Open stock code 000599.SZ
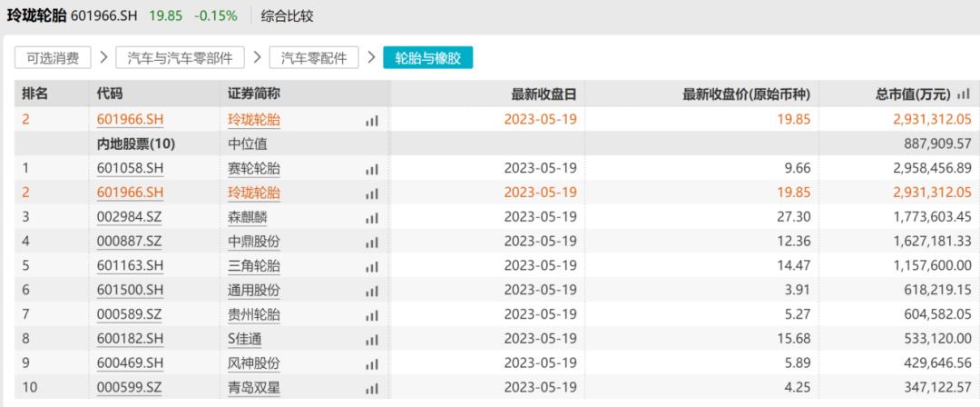Screen dimensions: 980x407 pyautogui.click(x=130, y=388)
